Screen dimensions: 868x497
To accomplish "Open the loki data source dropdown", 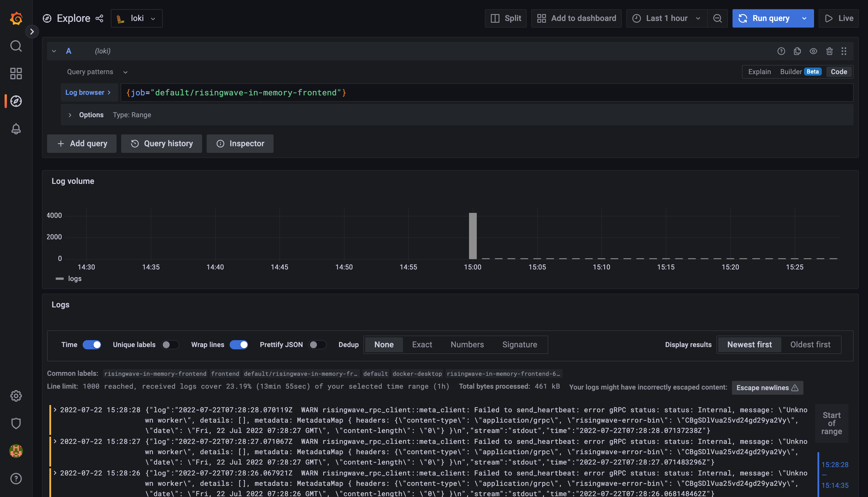I will [136, 18].
